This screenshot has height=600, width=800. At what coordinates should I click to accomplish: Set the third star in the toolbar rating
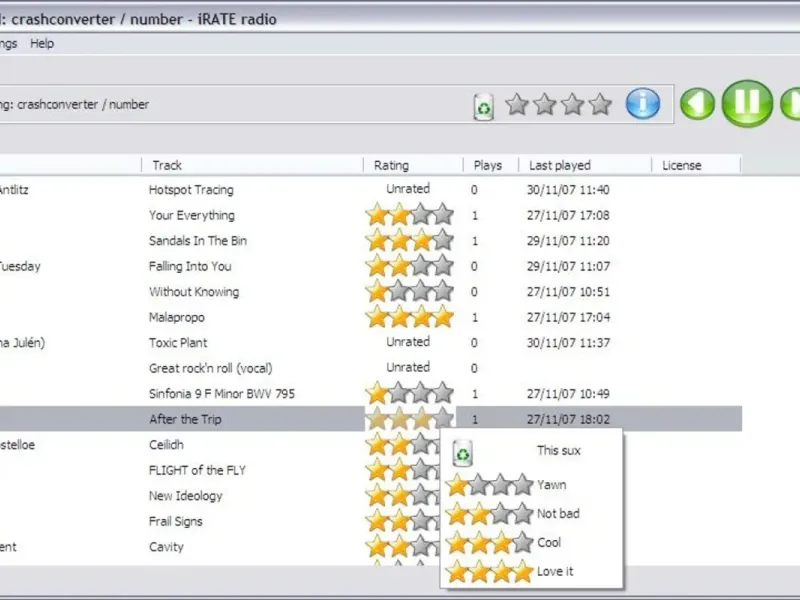[x=572, y=104]
